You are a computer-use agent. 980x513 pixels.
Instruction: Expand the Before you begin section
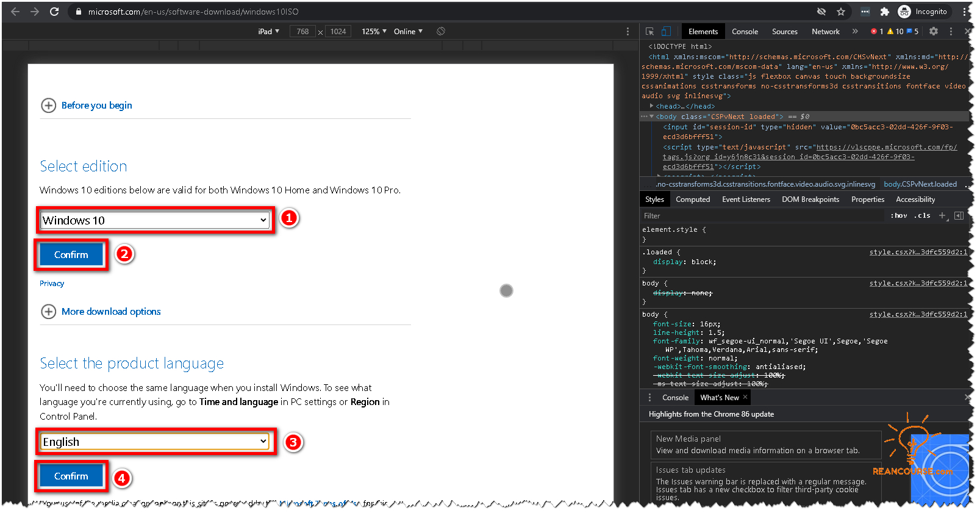(x=86, y=106)
